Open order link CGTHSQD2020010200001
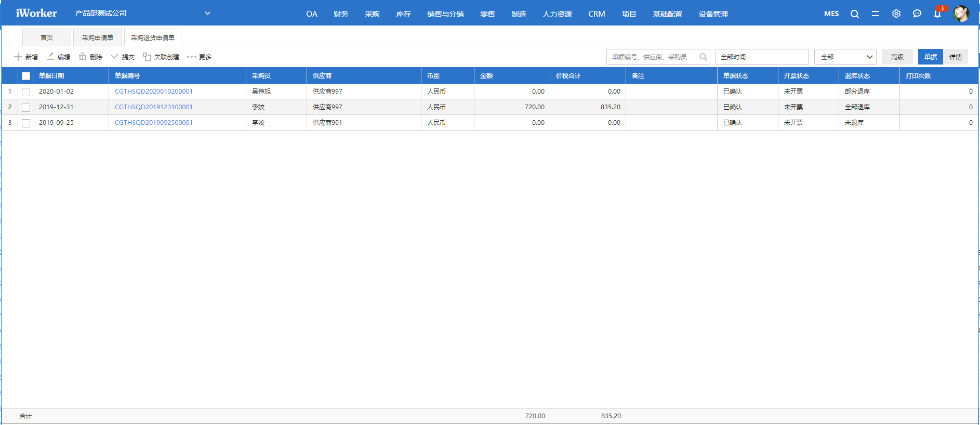980x425 pixels. click(153, 92)
